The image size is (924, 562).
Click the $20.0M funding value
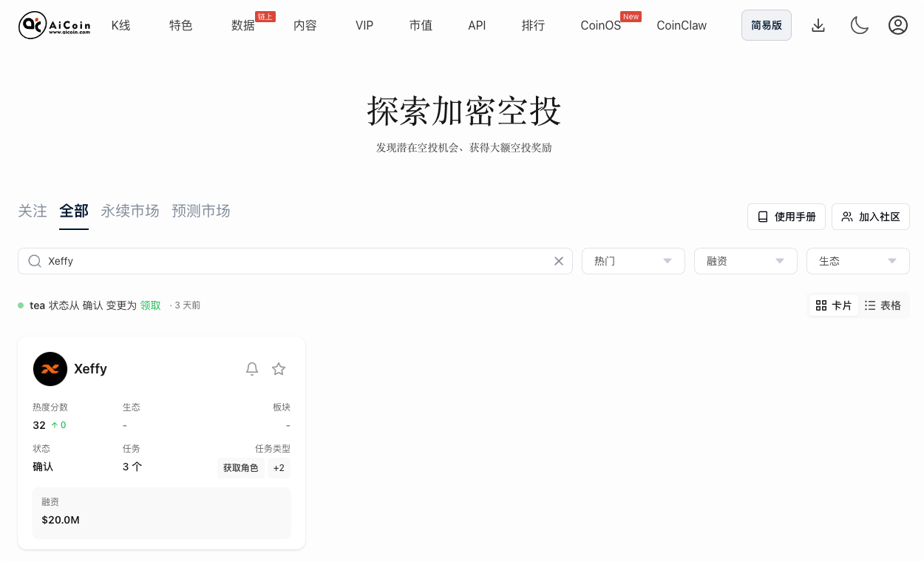[x=61, y=520]
